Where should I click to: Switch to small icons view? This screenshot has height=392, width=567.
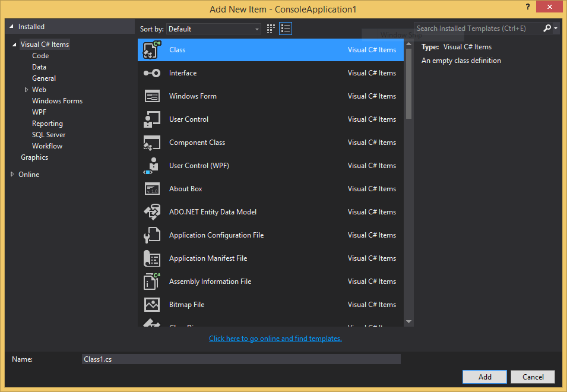pos(271,29)
